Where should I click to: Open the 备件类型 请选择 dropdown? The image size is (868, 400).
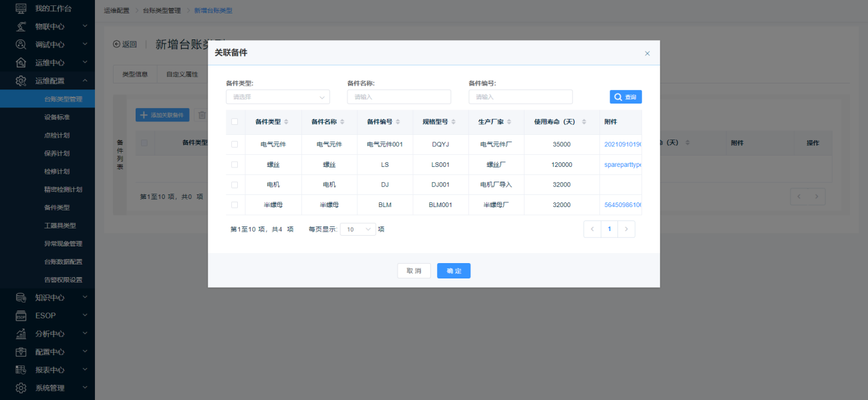point(278,97)
